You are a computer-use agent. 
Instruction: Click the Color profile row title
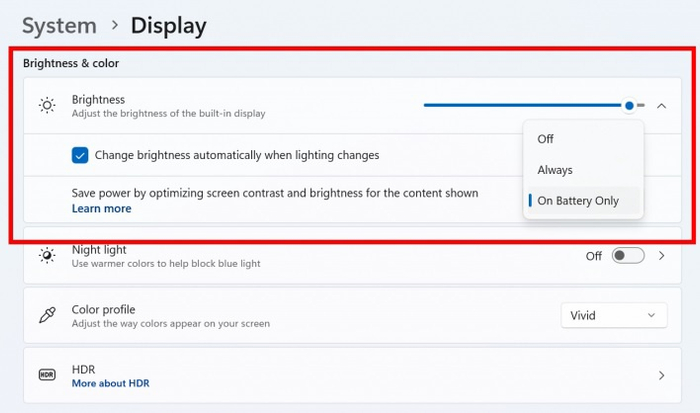pyautogui.click(x=103, y=310)
